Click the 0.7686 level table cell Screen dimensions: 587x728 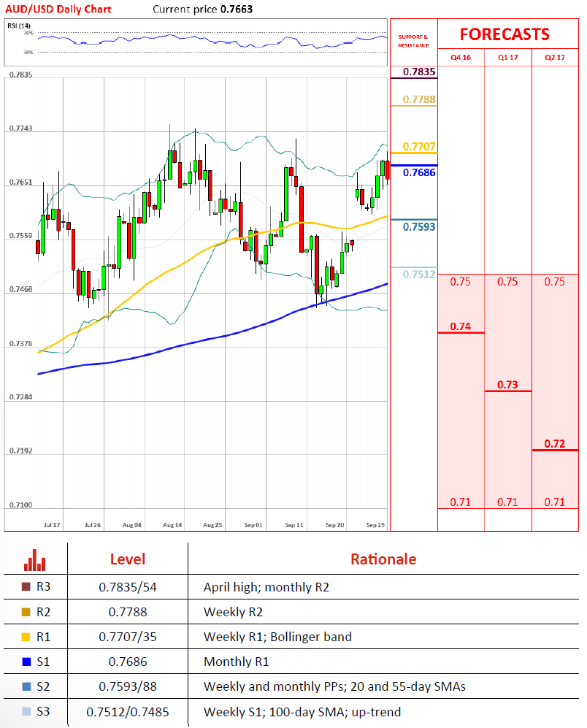point(128,662)
